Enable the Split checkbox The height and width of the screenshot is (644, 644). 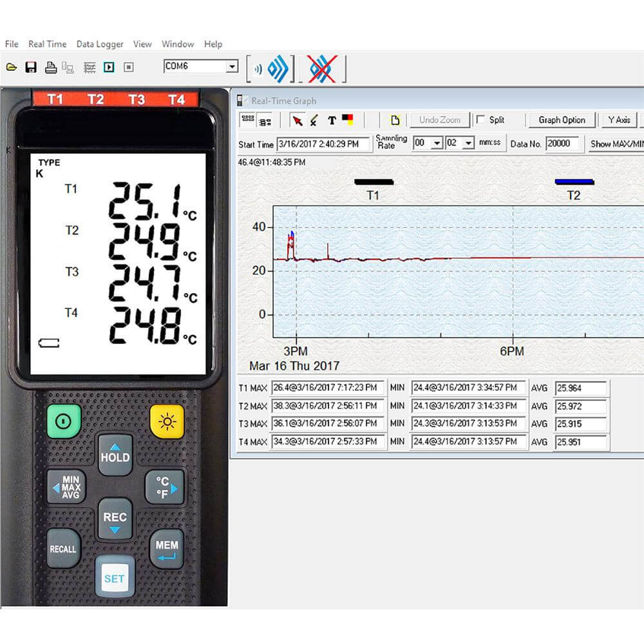point(480,120)
